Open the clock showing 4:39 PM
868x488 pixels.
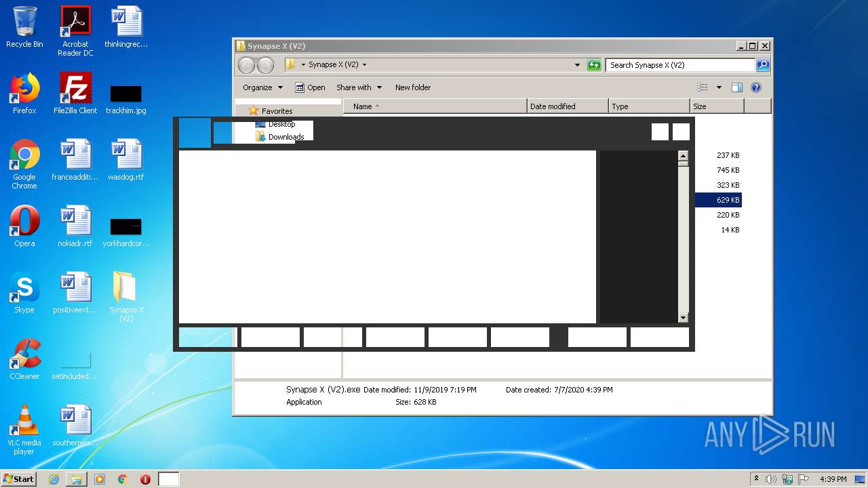pyautogui.click(x=833, y=479)
